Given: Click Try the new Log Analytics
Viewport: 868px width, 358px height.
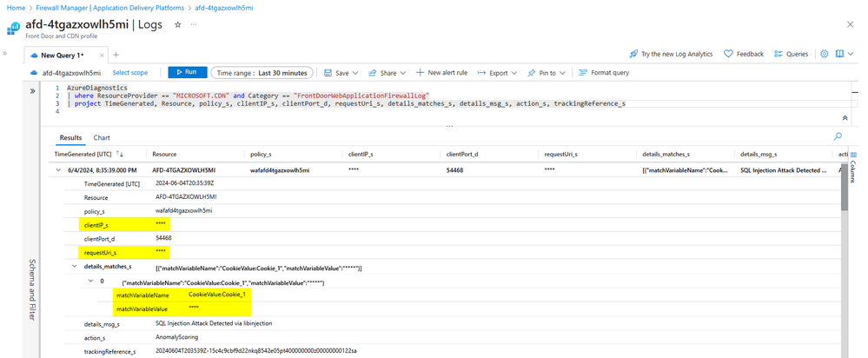Looking at the screenshot, I should [x=671, y=54].
